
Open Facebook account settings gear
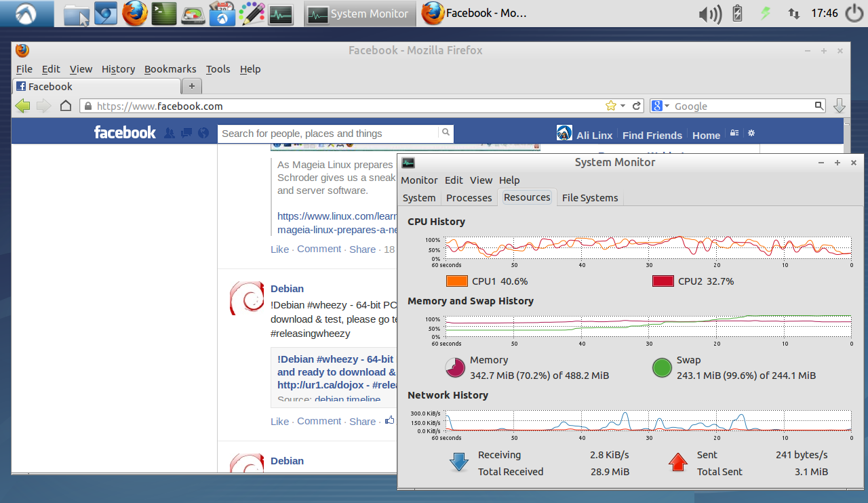(x=751, y=134)
